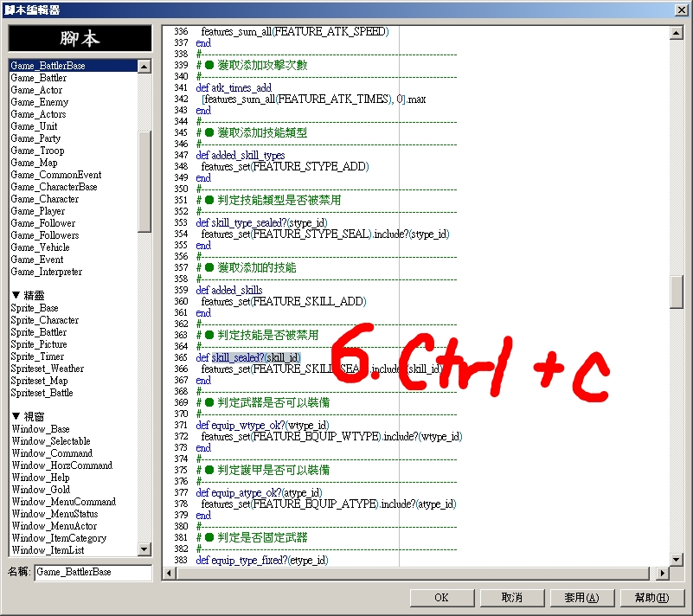693x616 pixels.
Task: Open Game_CommonEvent script
Action: (x=56, y=175)
